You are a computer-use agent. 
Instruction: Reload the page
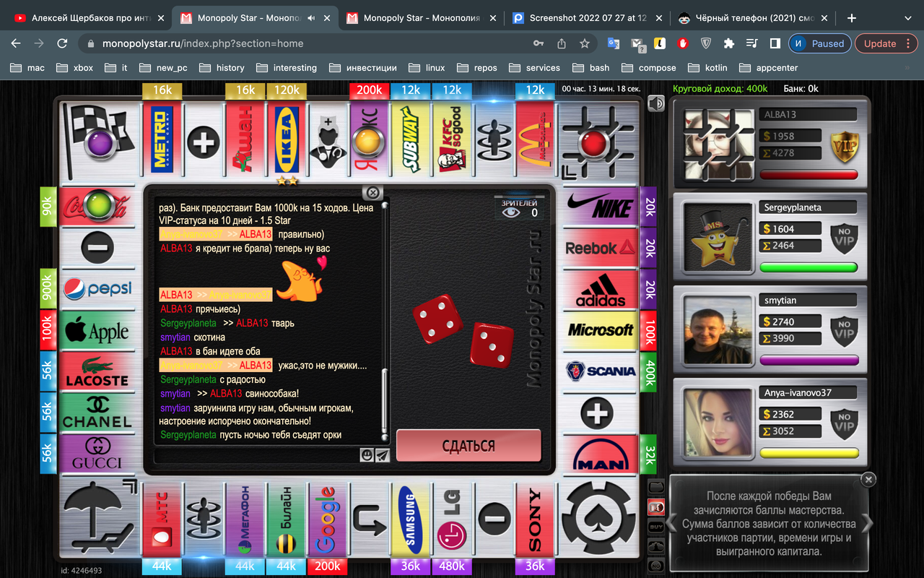[x=62, y=43]
